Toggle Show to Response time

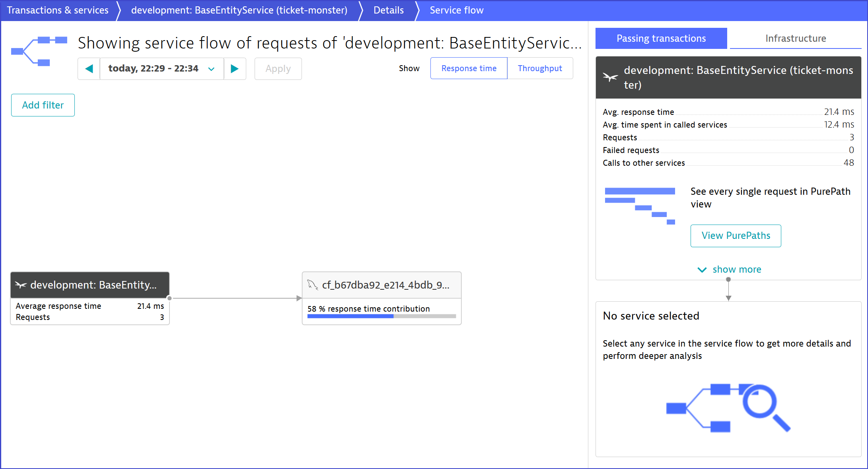click(x=469, y=68)
